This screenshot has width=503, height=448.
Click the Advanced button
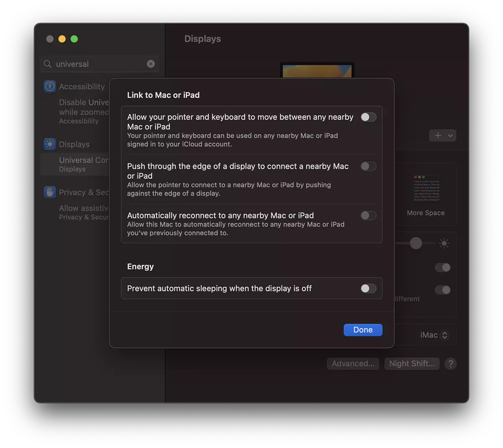point(353,364)
